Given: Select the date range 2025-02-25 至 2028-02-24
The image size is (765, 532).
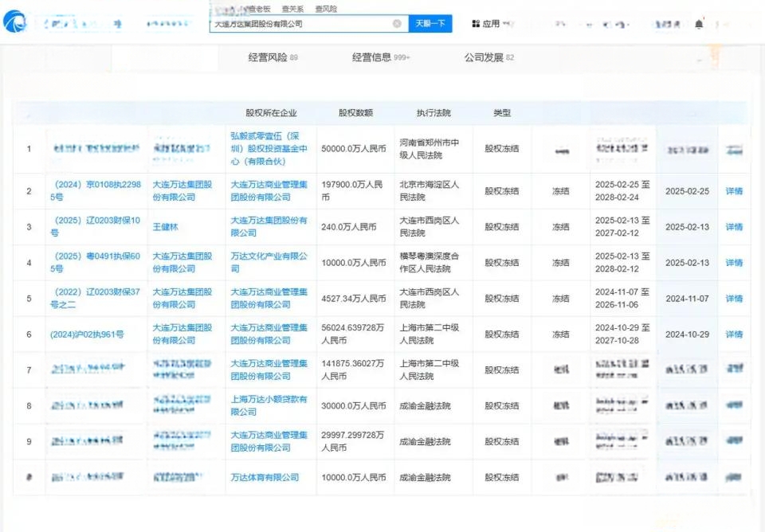Looking at the screenshot, I should tap(622, 190).
